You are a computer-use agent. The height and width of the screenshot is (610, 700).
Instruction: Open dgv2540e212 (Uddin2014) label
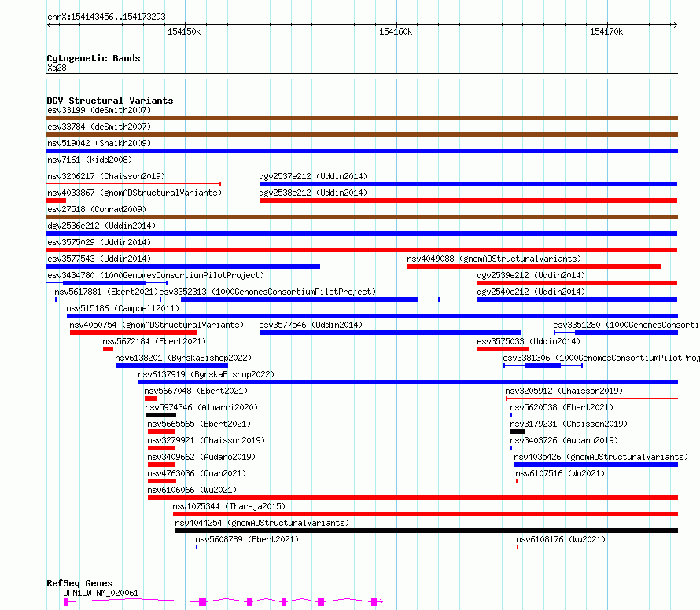531,292
